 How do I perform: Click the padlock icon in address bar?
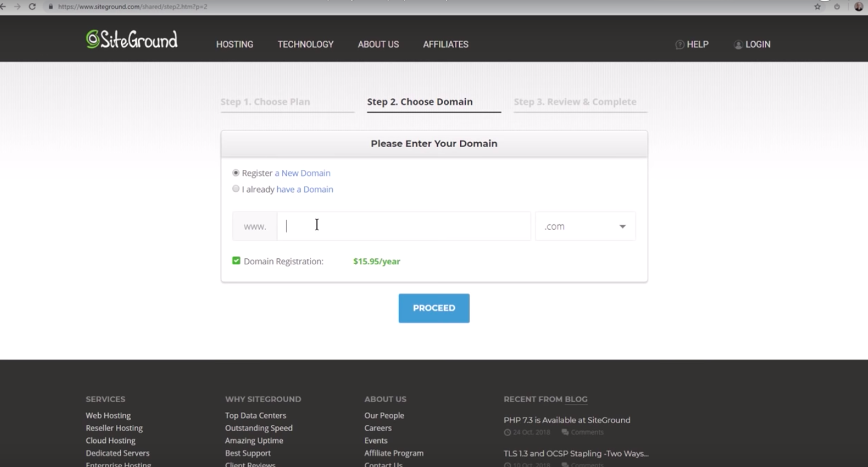(x=51, y=6)
